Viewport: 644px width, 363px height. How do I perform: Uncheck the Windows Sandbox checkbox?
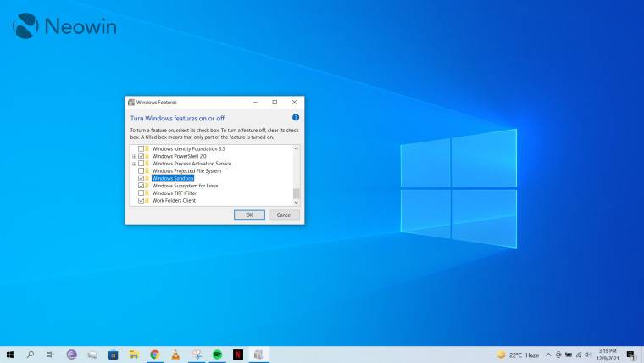141,179
